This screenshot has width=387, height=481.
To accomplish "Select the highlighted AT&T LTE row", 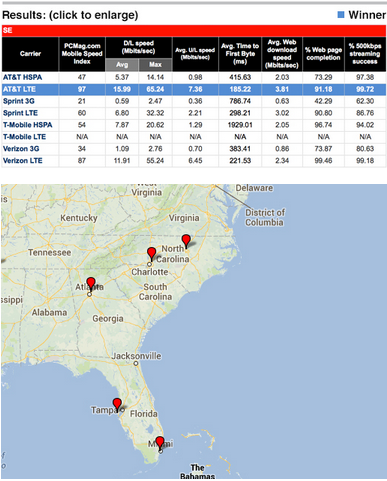I will [x=194, y=89].
